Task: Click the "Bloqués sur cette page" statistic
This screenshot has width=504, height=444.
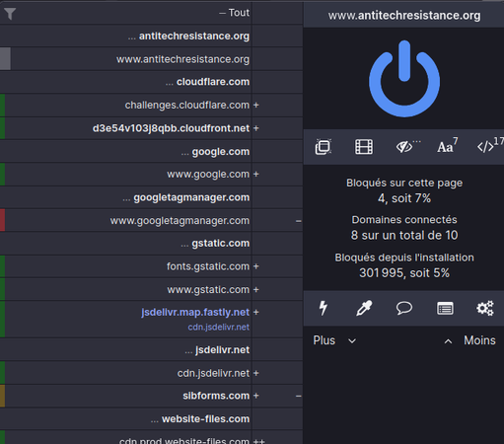Action: 404,190
